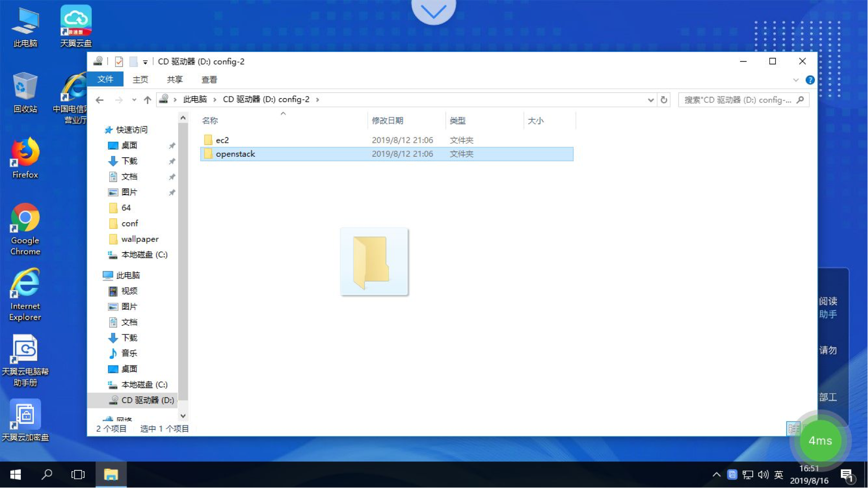Click 文件 menu in ribbon

[105, 79]
